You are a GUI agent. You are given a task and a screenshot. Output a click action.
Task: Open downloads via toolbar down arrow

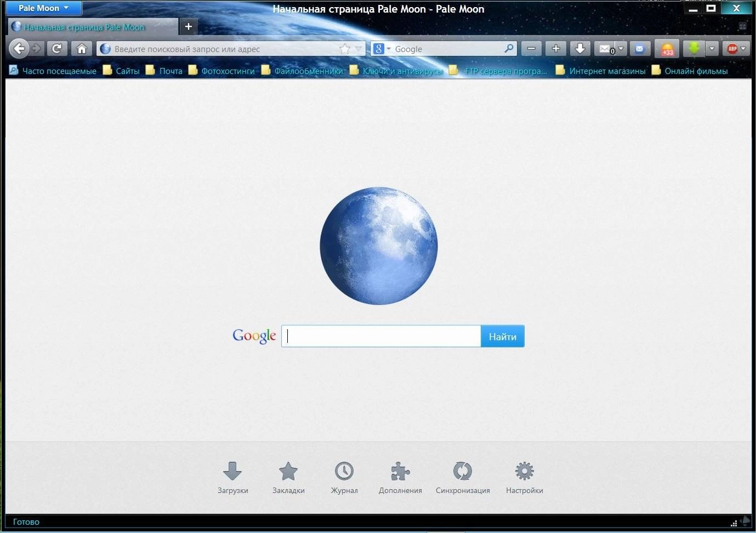580,49
